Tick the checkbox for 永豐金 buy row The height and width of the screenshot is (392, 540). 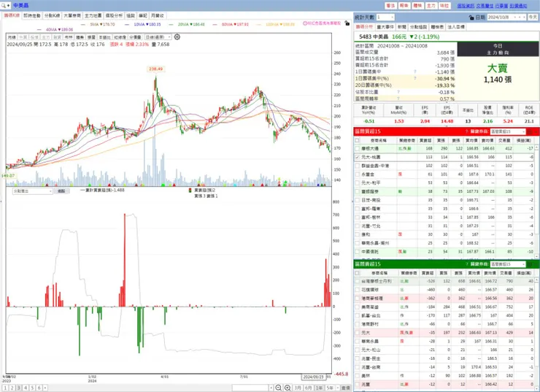click(x=357, y=174)
